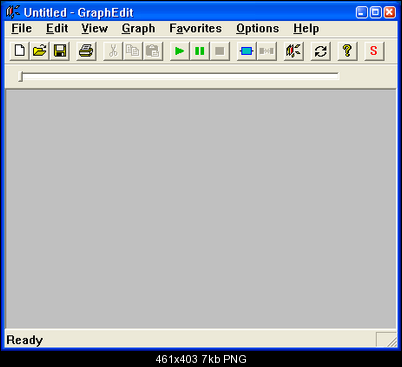Close the GraphEdit window
Image resolution: width=402 pixels, height=367 pixels.
coord(389,13)
